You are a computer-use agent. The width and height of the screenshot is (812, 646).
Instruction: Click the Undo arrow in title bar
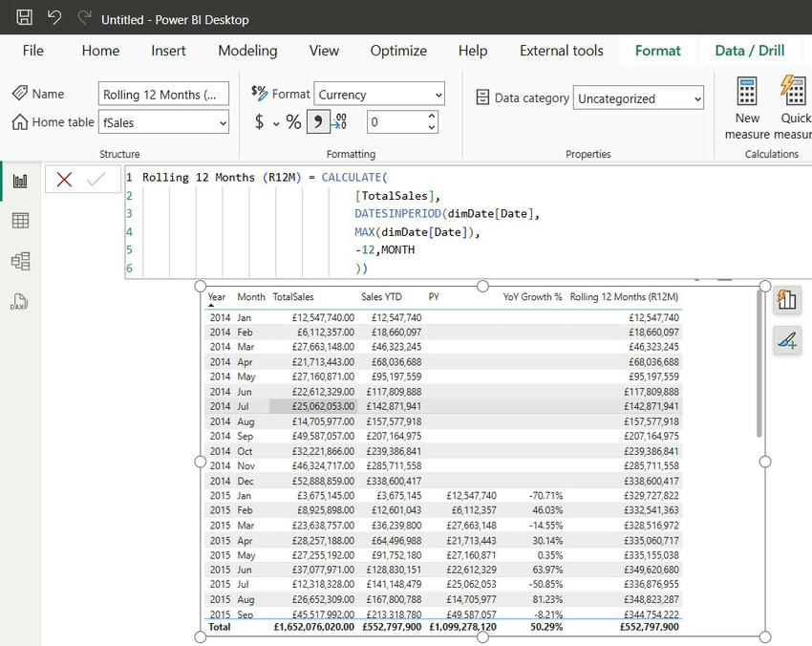[x=54, y=18]
